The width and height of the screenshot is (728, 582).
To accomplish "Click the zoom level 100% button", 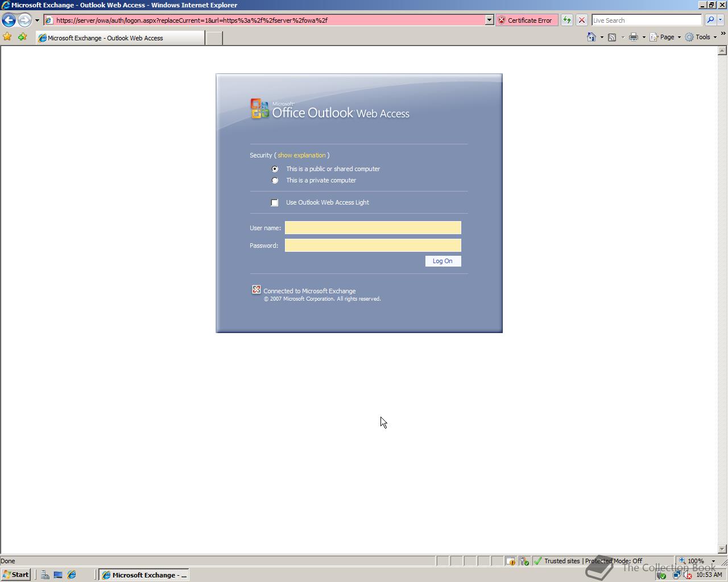I will [692, 561].
